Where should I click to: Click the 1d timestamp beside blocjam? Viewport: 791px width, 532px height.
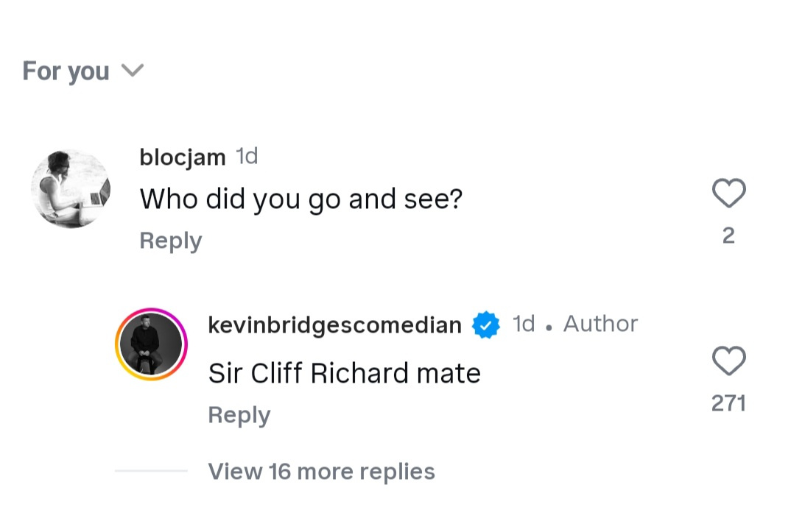(247, 157)
